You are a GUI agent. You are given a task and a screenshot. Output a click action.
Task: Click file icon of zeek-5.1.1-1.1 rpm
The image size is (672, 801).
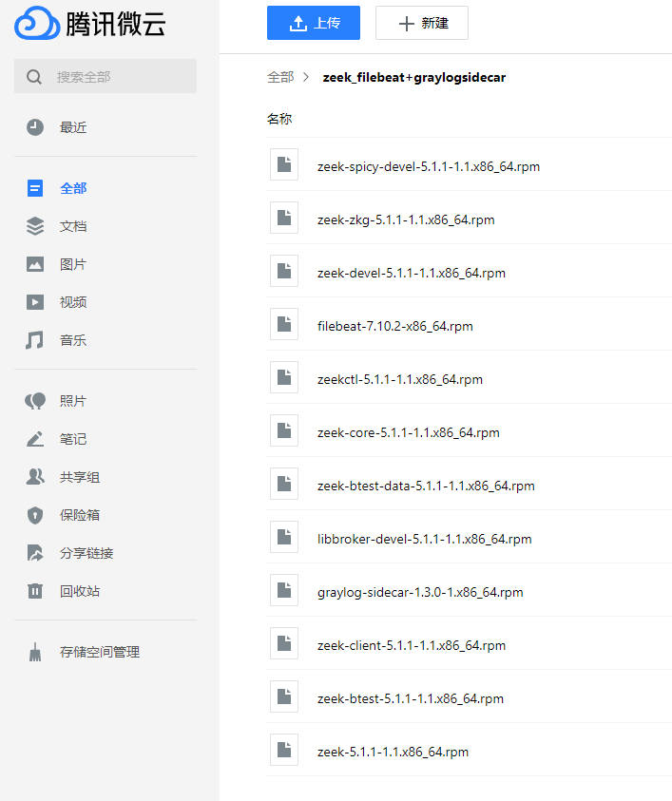284,750
